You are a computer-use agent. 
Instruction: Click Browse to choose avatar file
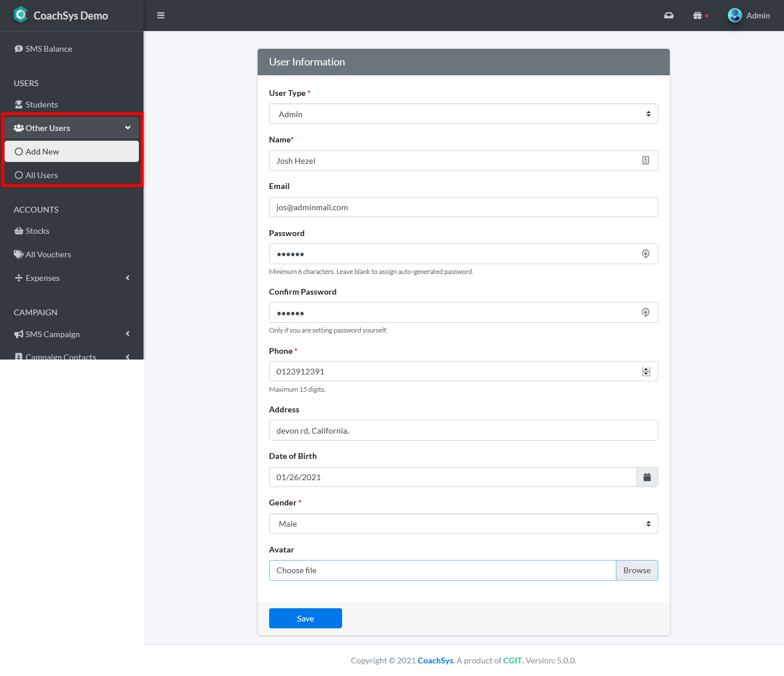click(x=636, y=570)
